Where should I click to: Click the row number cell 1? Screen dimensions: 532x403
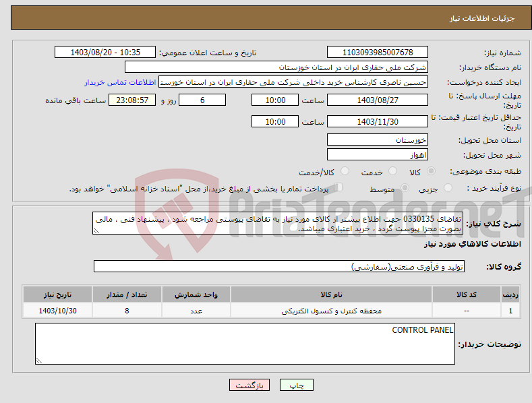click(510, 311)
